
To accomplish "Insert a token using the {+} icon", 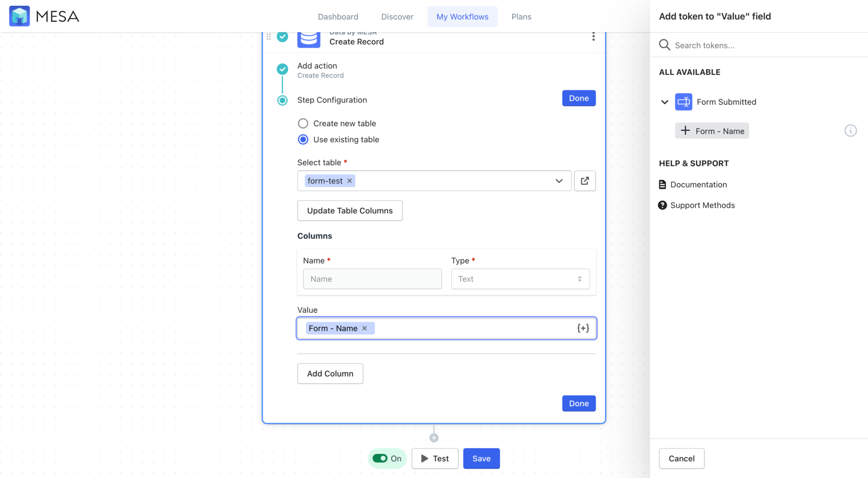I will [583, 328].
